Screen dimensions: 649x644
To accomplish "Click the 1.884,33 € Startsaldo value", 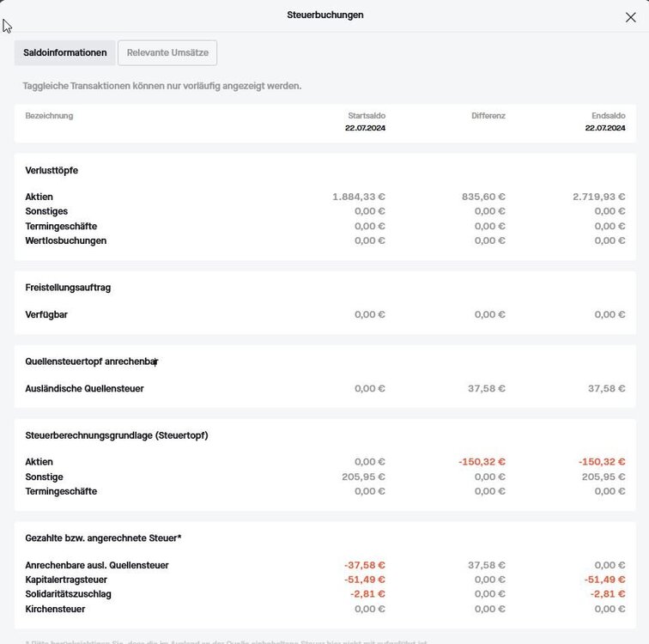I will [359, 197].
